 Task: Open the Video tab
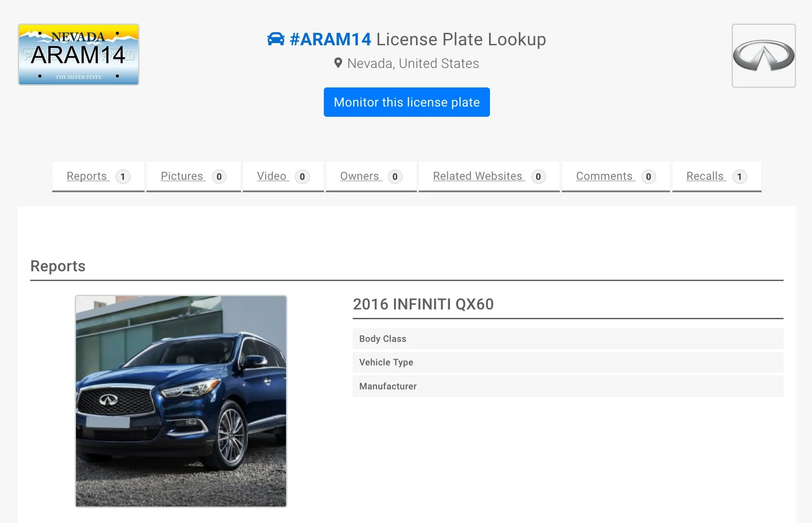283,176
